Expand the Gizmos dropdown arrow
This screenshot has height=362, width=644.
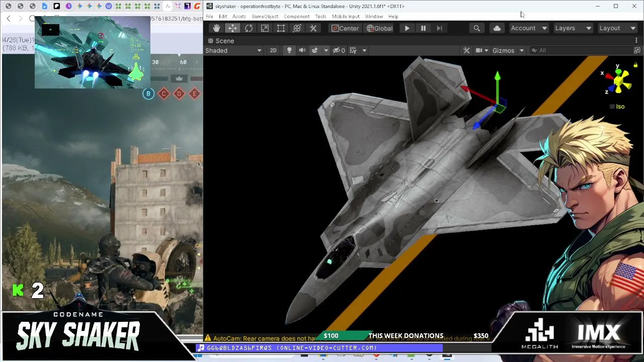tap(521, 50)
